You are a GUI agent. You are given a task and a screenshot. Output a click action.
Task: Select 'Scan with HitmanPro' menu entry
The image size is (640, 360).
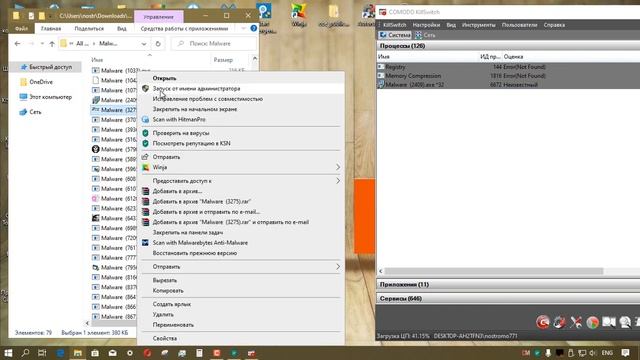(x=179, y=119)
